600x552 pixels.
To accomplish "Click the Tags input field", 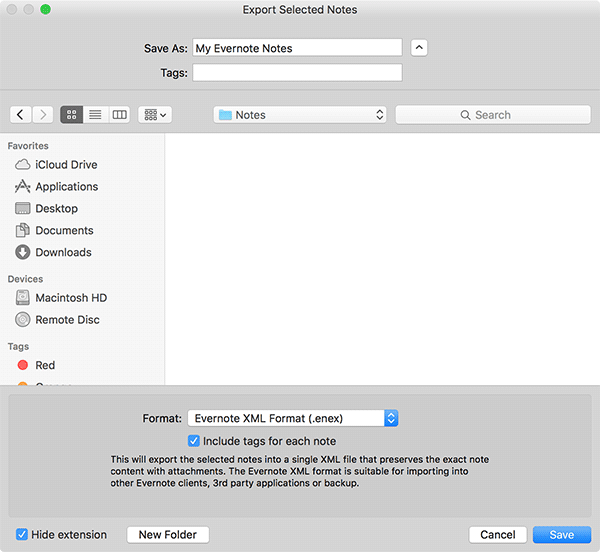I will click(297, 73).
